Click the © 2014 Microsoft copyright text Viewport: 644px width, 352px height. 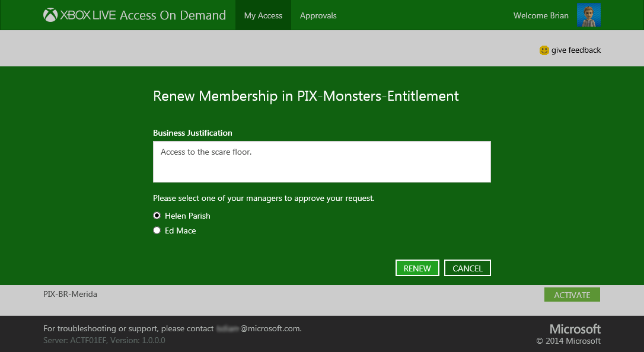[x=569, y=341]
